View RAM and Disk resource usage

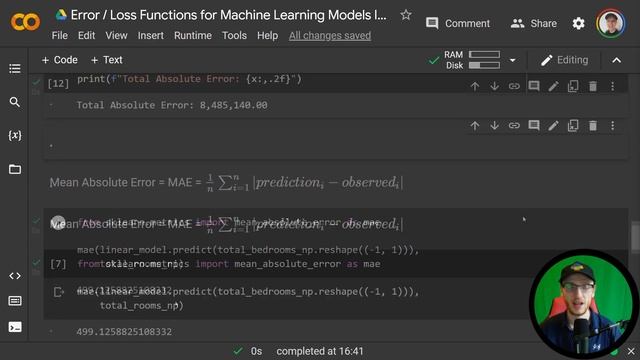[472, 60]
